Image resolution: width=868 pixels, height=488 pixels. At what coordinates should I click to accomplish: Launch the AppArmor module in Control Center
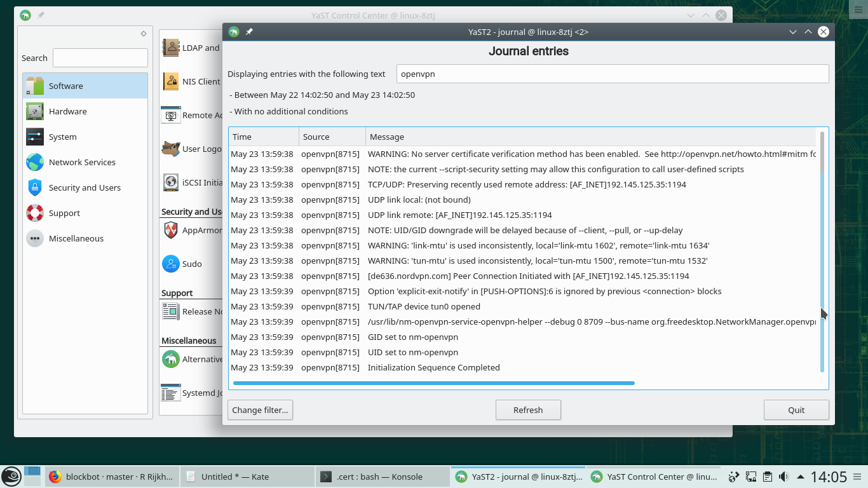(171, 230)
